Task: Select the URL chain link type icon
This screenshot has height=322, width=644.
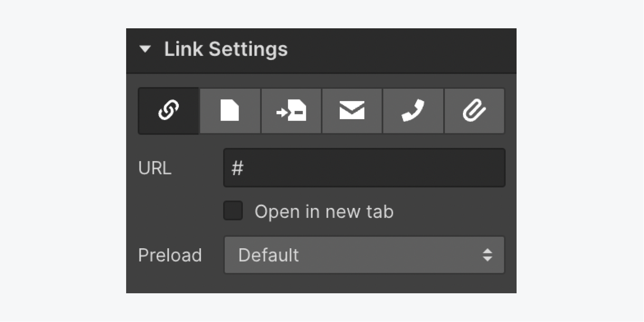Action: point(169,111)
